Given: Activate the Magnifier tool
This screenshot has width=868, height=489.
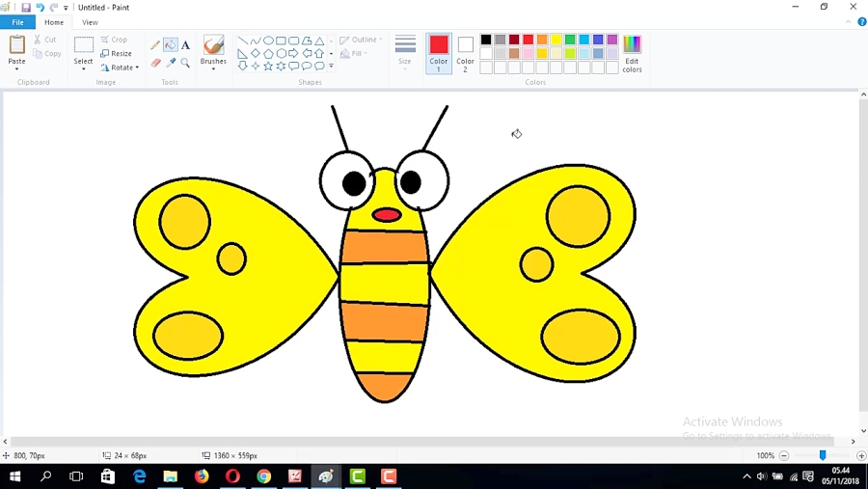Looking at the screenshot, I should click(185, 63).
